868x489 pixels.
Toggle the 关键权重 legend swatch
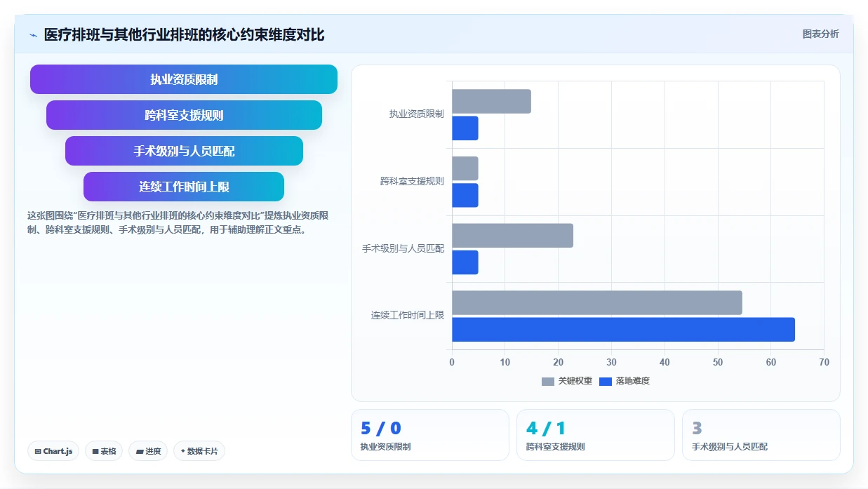coord(548,382)
